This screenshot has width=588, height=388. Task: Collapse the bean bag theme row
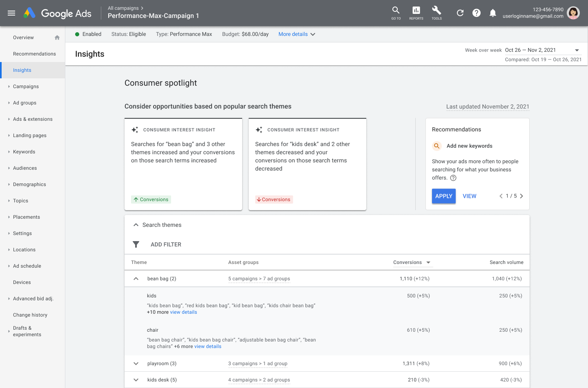pyautogui.click(x=136, y=278)
